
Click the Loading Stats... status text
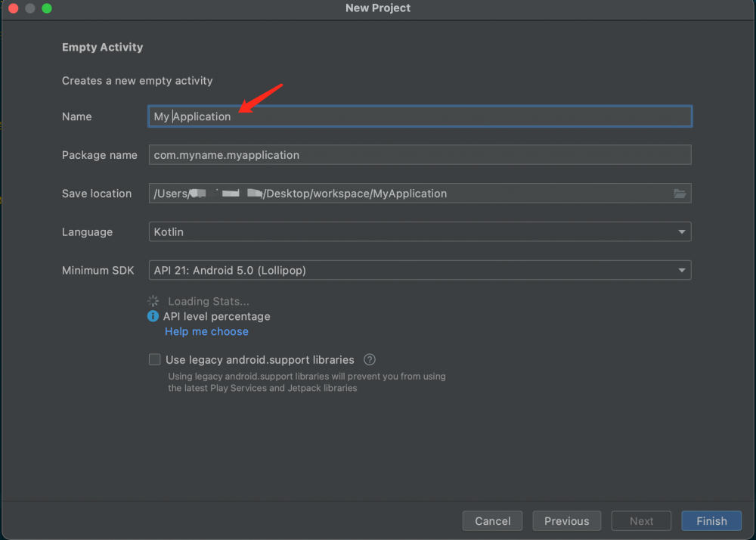point(209,301)
